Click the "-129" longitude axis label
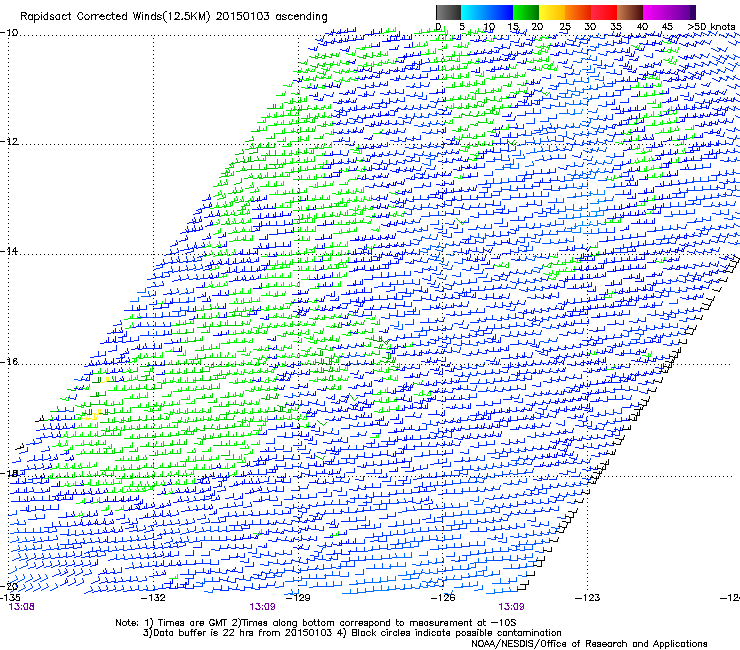740x650 pixels. point(298,598)
